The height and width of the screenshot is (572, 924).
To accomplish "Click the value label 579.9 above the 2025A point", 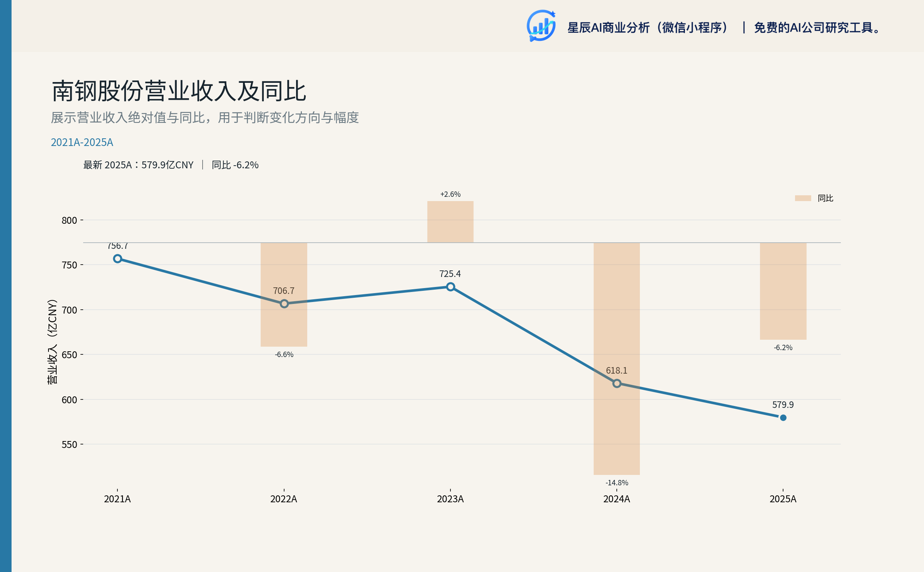I will coord(783,405).
